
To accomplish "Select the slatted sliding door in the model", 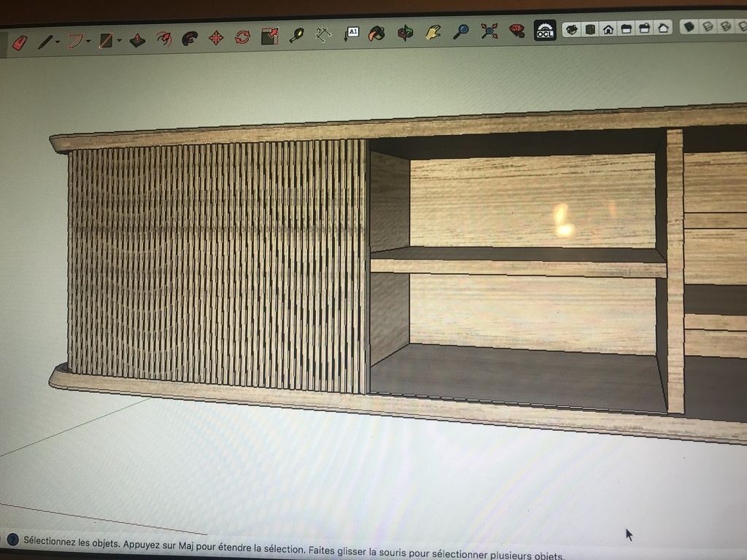I will (x=217, y=267).
